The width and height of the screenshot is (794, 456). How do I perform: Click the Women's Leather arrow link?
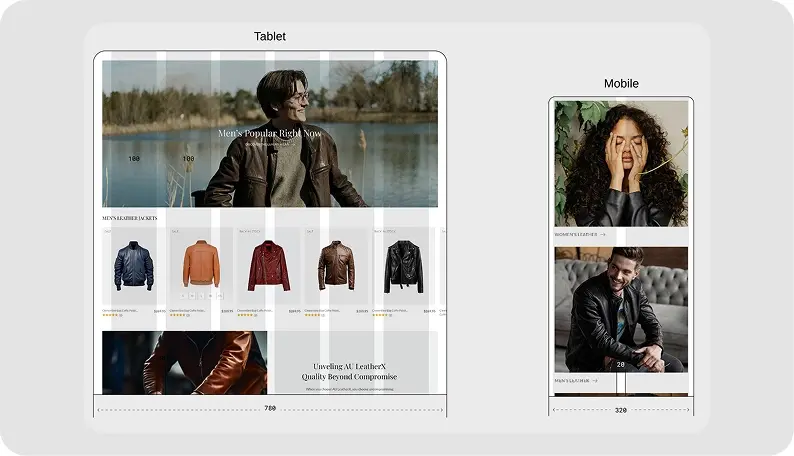(x=580, y=235)
